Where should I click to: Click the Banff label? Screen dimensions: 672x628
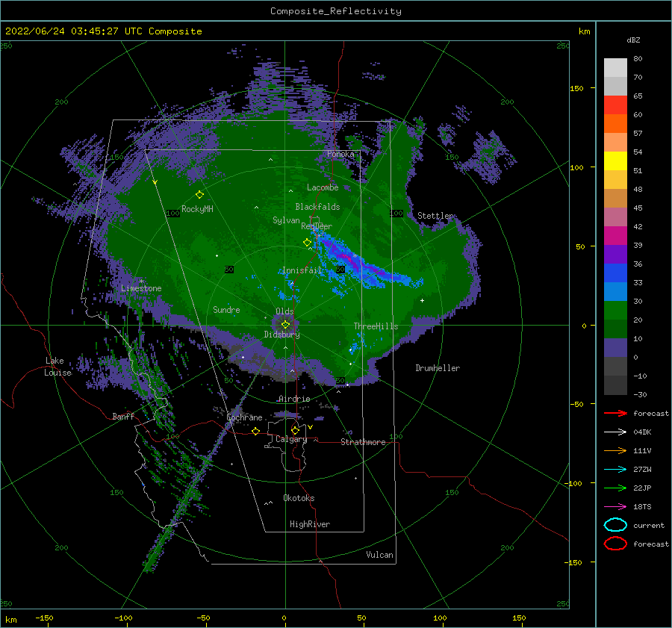(x=123, y=416)
